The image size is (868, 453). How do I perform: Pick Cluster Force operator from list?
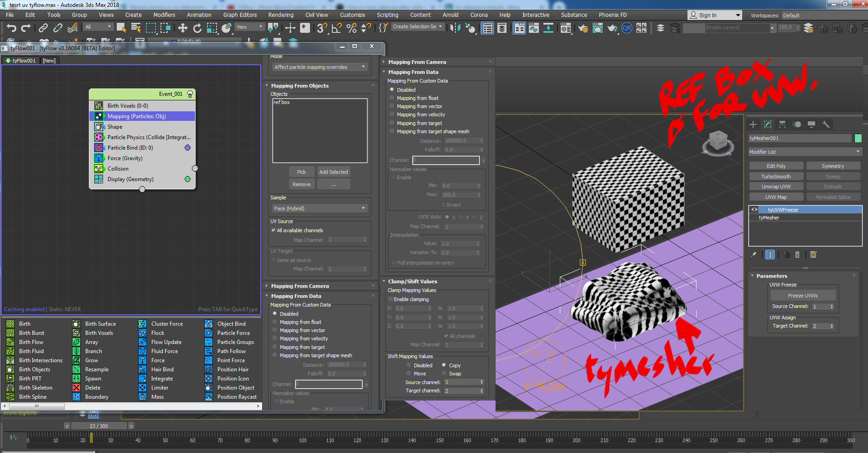[x=167, y=324]
